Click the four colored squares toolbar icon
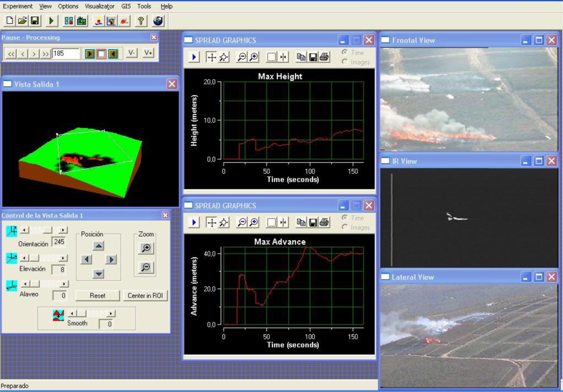This screenshot has height=392, width=563. click(x=69, y=21)
